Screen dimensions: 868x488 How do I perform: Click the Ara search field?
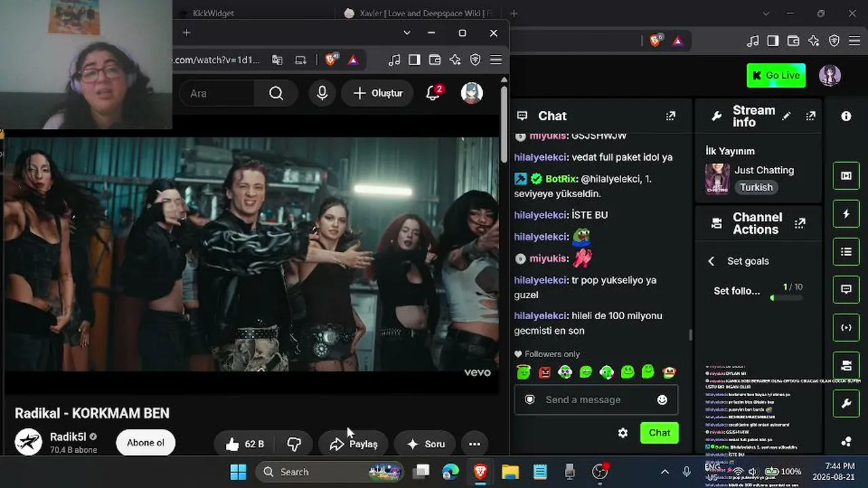pyautogui.click(x=217, y=94)
